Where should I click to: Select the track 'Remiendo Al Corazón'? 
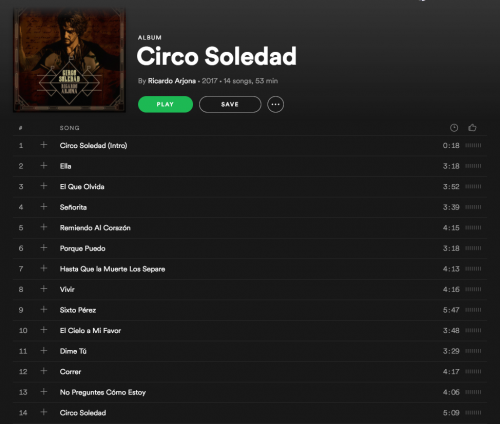pyautogui.click(x=250, y=228)
